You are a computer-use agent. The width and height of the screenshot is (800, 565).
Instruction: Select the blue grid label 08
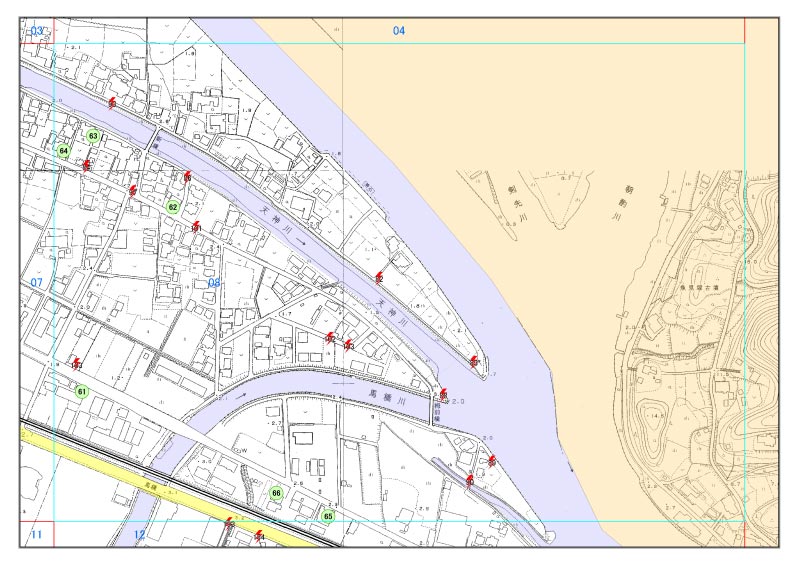click(214, 284)
